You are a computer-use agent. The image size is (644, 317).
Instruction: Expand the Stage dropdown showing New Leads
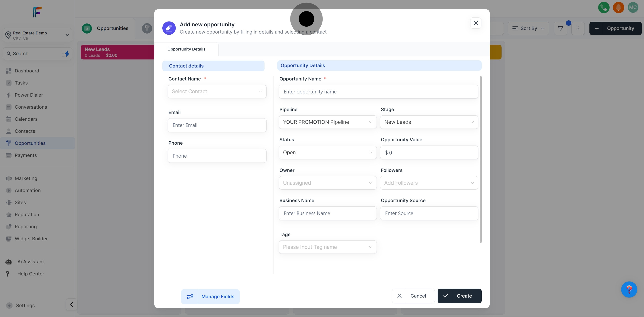[429, 122]
